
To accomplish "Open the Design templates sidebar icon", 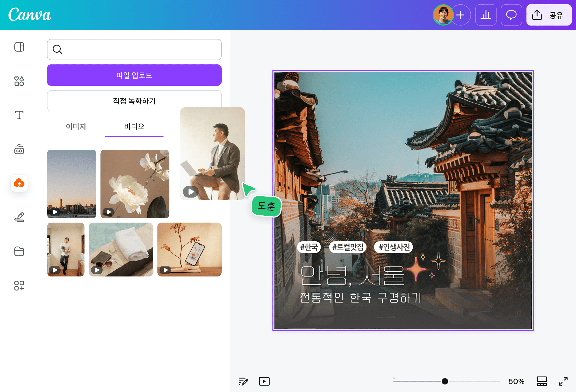I will [x=19, y=47].
